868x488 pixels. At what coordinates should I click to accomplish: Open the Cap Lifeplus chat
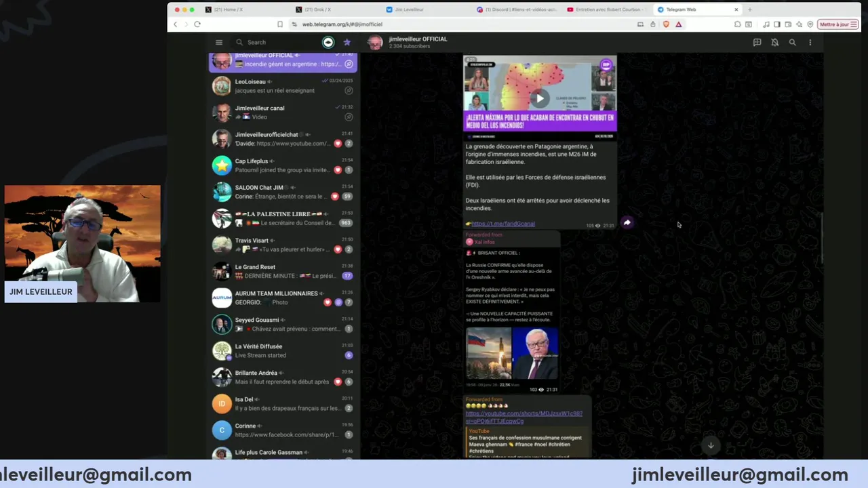[x=283, y=165]
